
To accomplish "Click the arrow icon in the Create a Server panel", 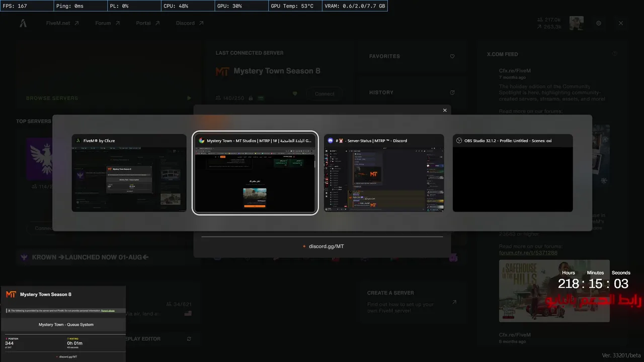I will (x=454, y=302).
